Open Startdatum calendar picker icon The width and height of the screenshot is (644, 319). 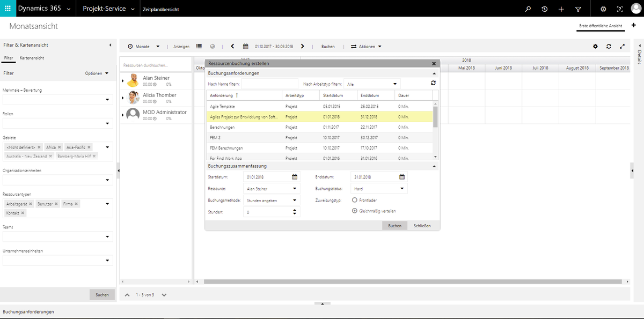[x=295, y=177]
